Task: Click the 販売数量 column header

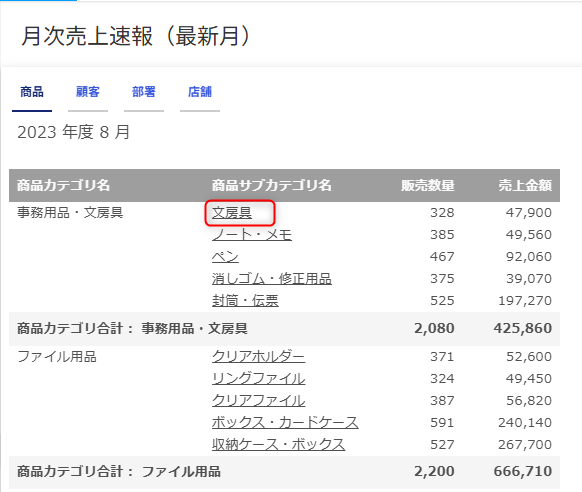Action: pyautogui.click(x=428, y=185)
